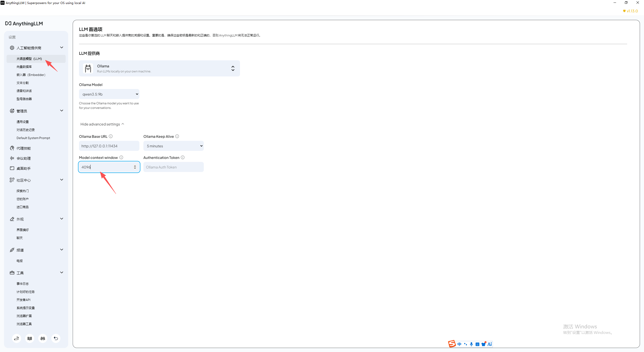Viewport: 644px width, 352px height.
Task: Open the Ollama Keep Alive 5 minutes dropdown
Action: pyautogui.click(x=174, y=146)
